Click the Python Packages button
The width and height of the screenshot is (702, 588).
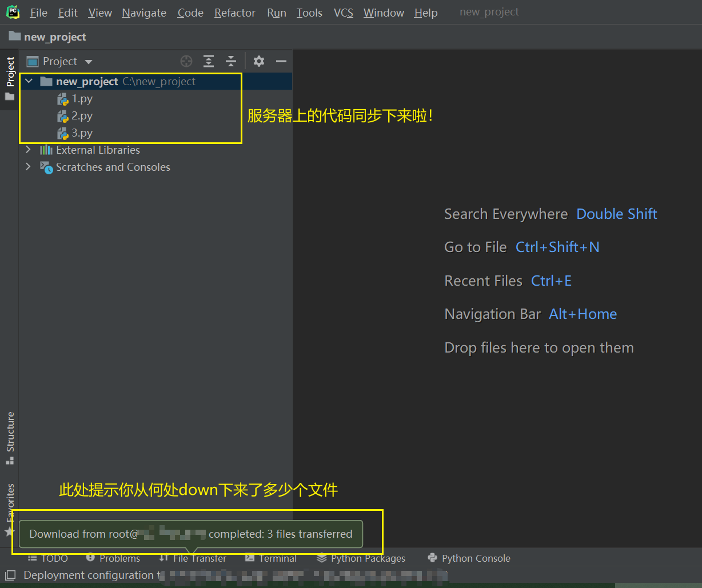(361, 558)
